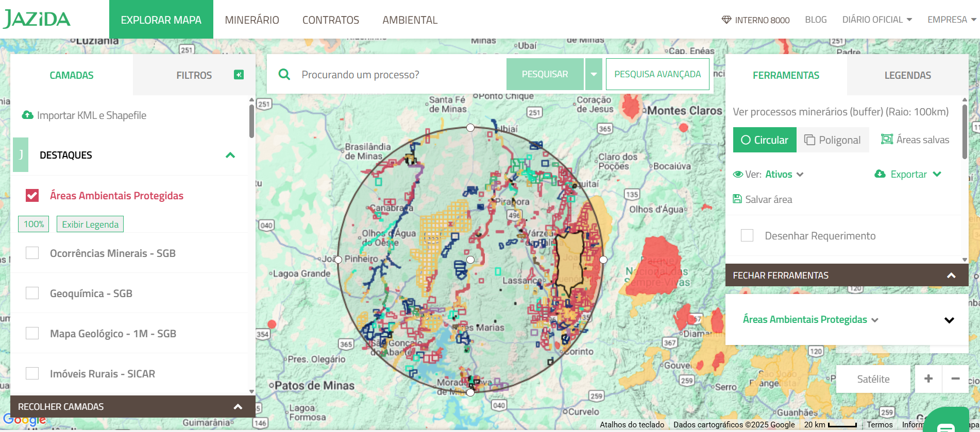Uncheck Áreas Ambientais Protegidas layer
Viewport: 980px width, 432px height.
pyautogui.click(x=32, y=195)
